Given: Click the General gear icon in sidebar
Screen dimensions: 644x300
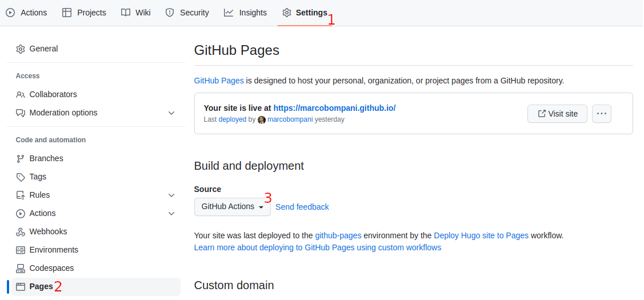Looking at the screenshot, I should [x=21, y=49].
